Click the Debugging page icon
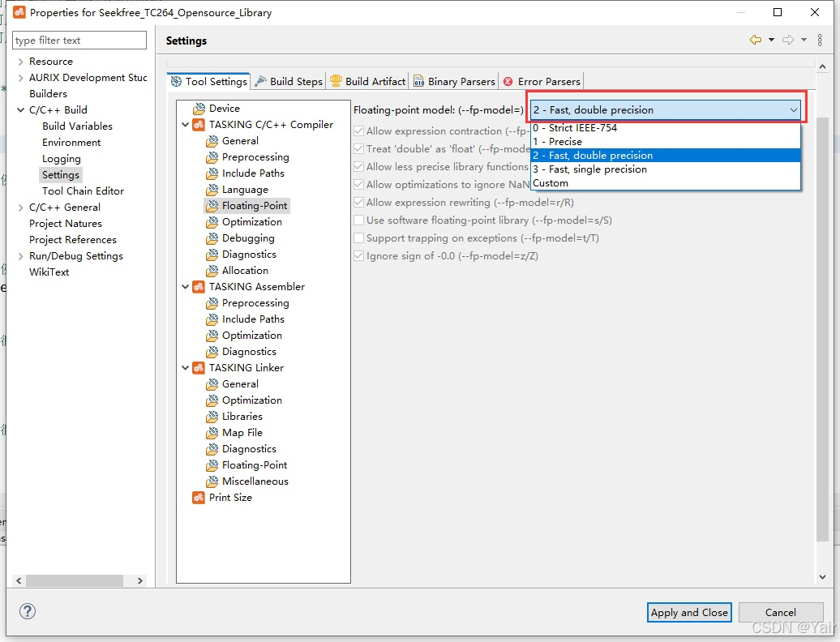 point(212,238)
